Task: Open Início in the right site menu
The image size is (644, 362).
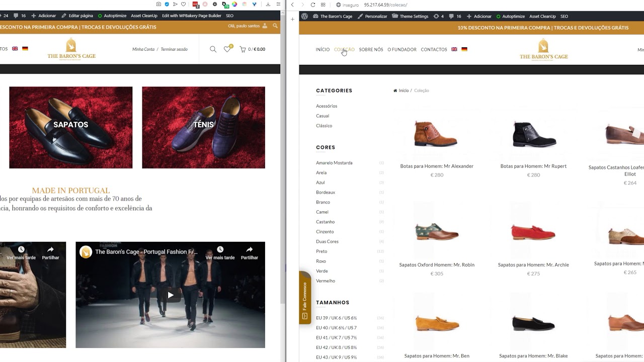Action: click(x=323, y=49)
